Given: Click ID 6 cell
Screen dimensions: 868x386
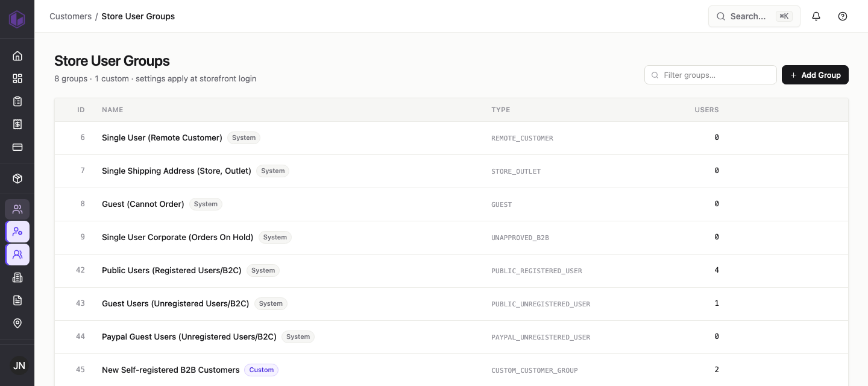Looking at the screenshot, I should 83,138.
